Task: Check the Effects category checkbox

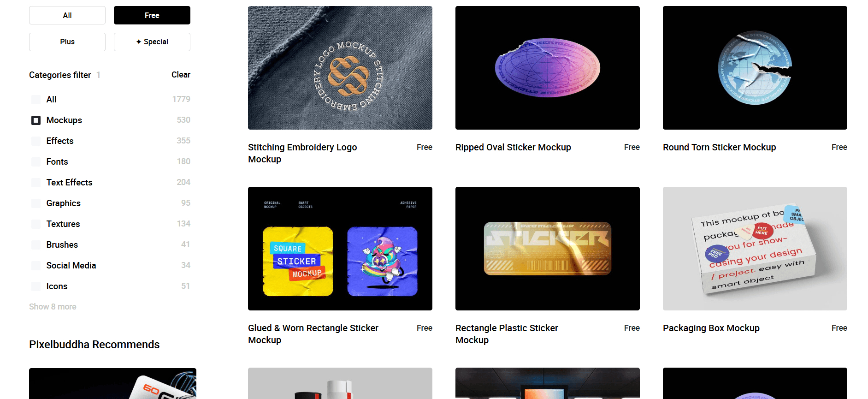Action: pos(36,141)
